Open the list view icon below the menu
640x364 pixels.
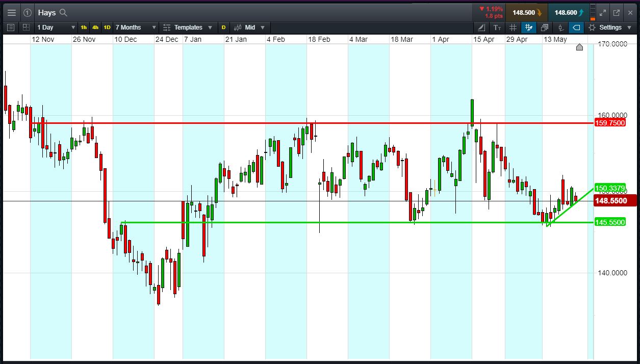tap(11, 28)
